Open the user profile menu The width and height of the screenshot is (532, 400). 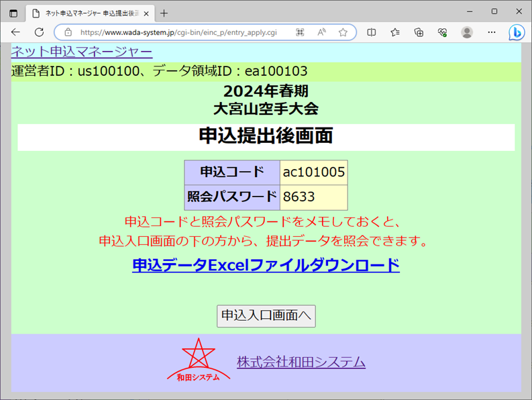point(467,32)
